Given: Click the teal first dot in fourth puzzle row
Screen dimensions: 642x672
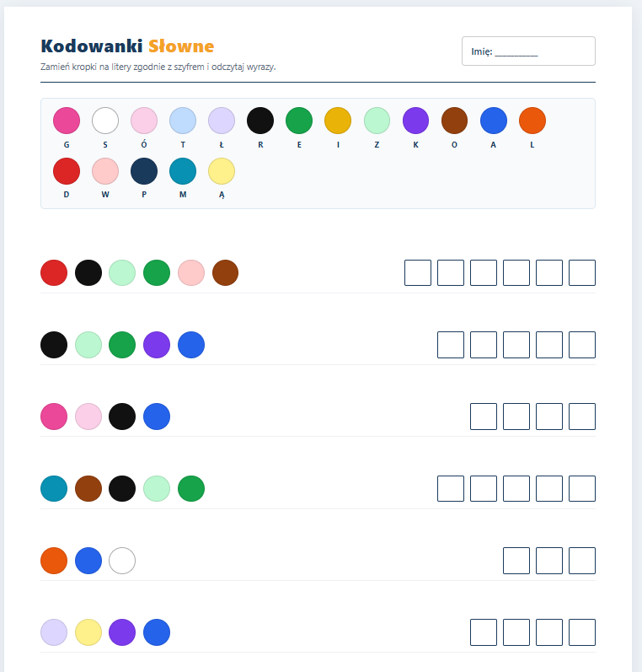Looking at the screenshot, I should coord(54,488).
